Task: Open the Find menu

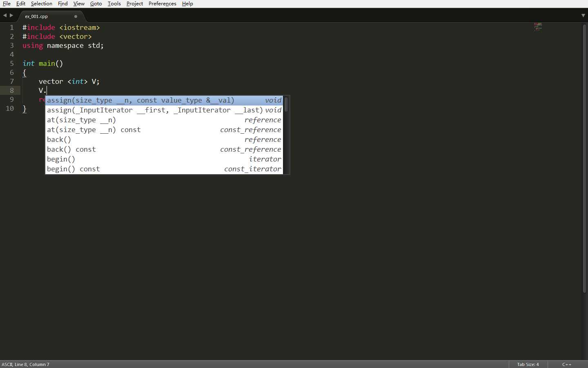Action: [62, 4]
